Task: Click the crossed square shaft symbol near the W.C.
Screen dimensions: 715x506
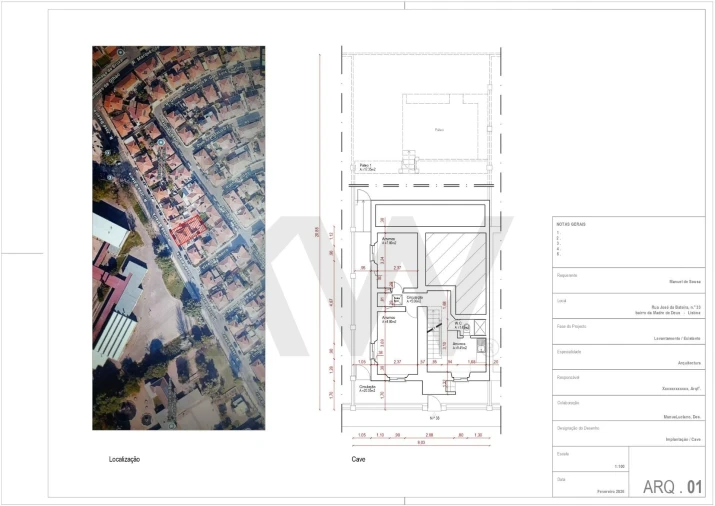Action: tap(480, 327)
